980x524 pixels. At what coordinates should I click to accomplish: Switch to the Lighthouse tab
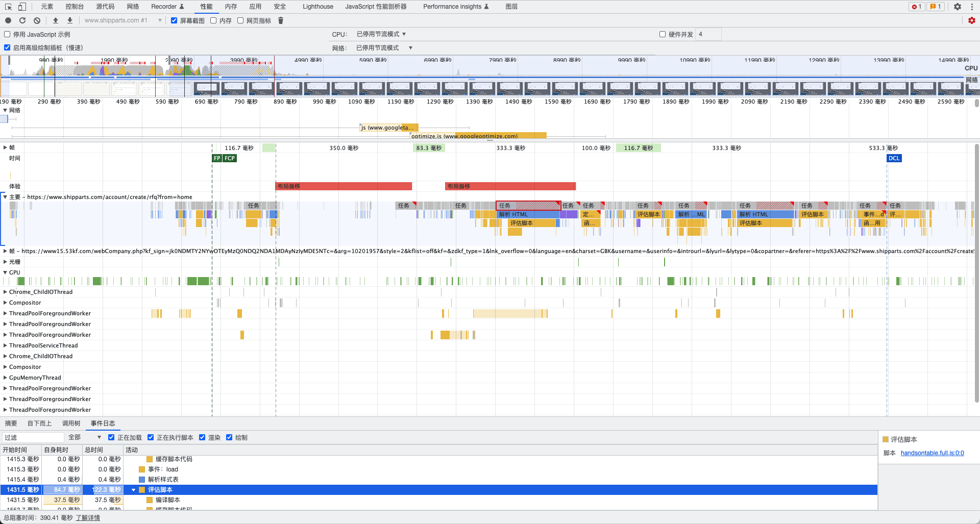pos(317,7)
